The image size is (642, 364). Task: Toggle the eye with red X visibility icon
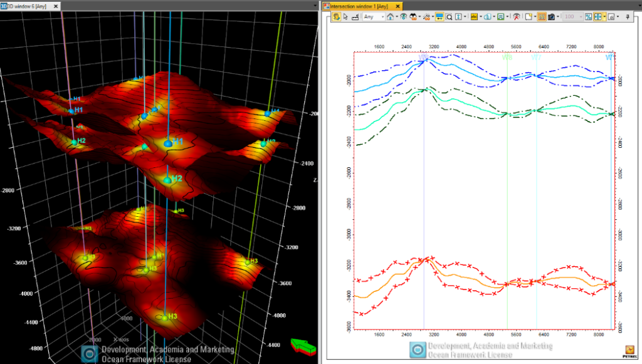pyautogui.click(x=517, y=17)
